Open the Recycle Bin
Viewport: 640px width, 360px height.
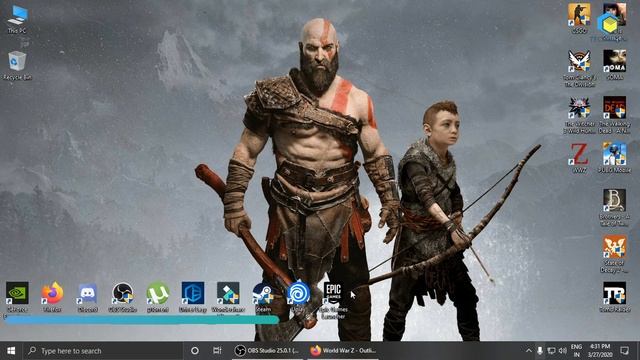pyautogui.click(x=17, y=65)
